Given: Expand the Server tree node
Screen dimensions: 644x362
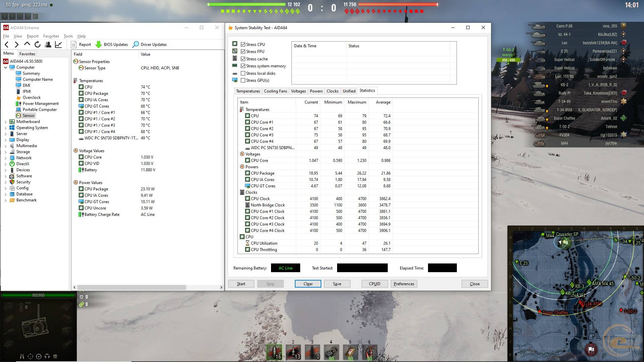Looking at the screenshot, I should 6,134.
